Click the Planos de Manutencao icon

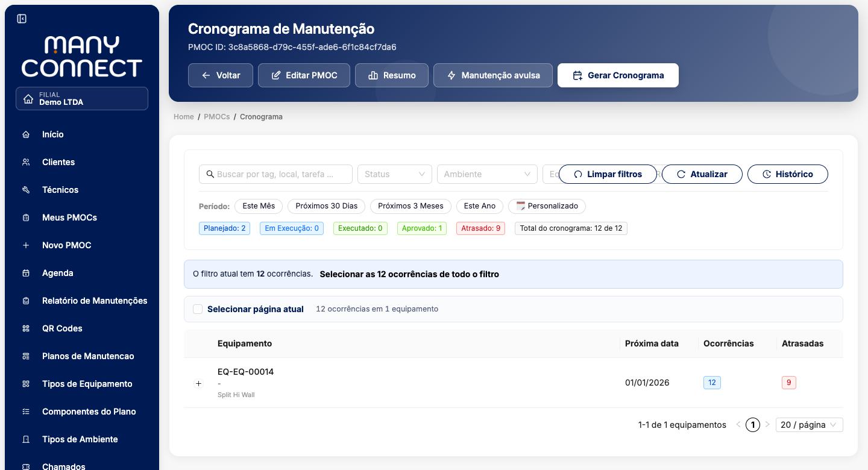pos(26,356)
